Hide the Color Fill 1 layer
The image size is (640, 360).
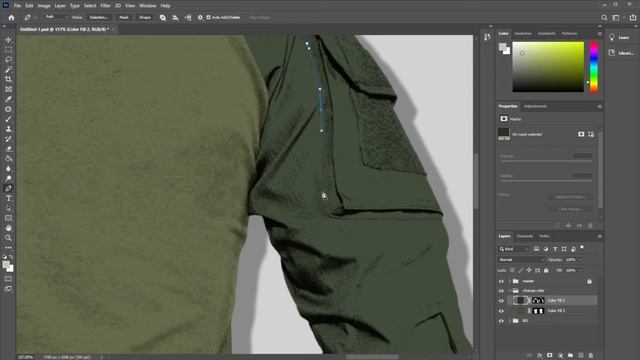pos(501,311)
